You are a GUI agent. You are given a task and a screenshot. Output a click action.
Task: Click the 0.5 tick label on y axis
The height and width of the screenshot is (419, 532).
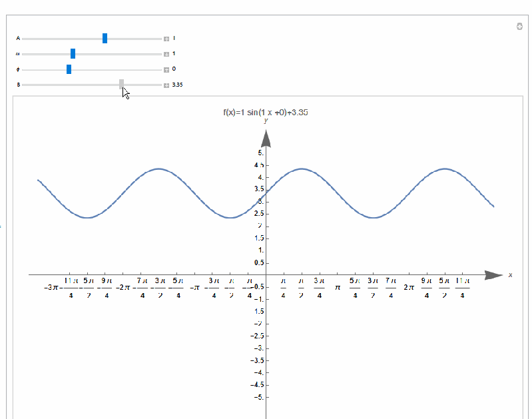(259, 262)
